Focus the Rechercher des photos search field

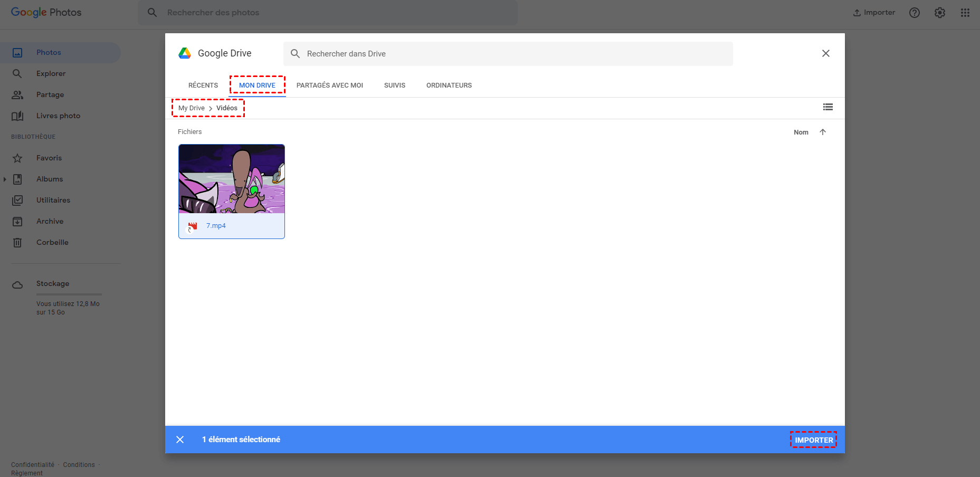click(x=328, y=12)
